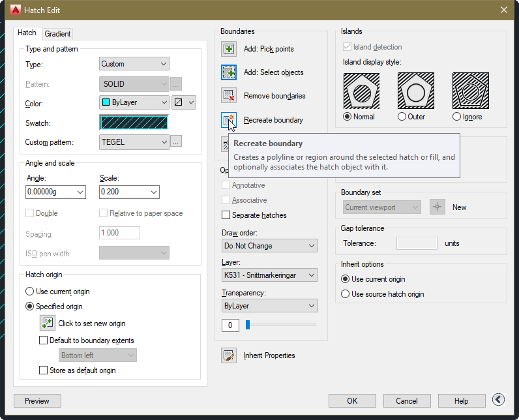The height and width of the screenshot is (420, 519).
Task: Open the Current viewport boundary set dropdown
Action: pos(382,207)
